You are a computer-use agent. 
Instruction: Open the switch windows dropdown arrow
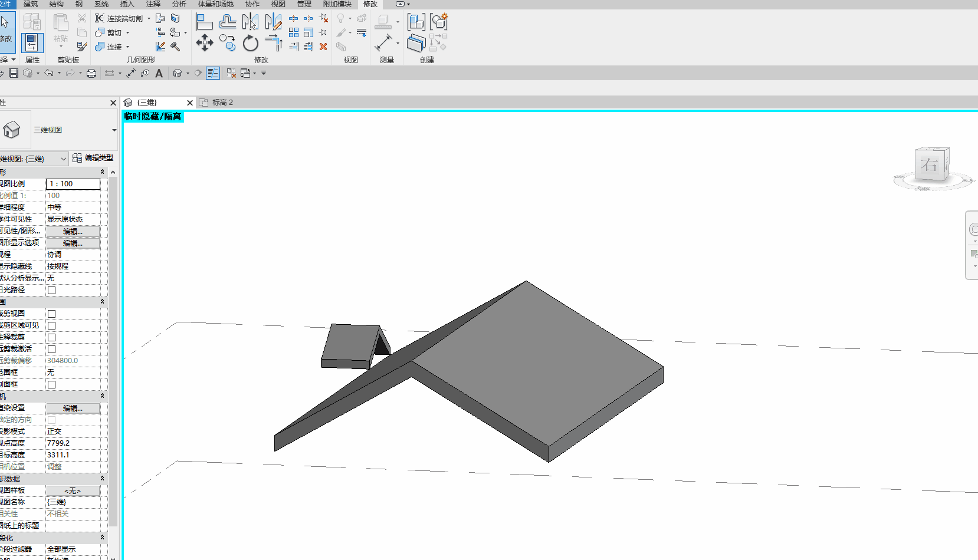coord(255,74)
